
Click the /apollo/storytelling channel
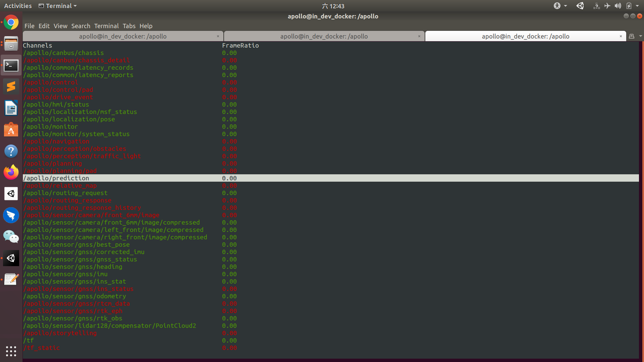(60, 333)
